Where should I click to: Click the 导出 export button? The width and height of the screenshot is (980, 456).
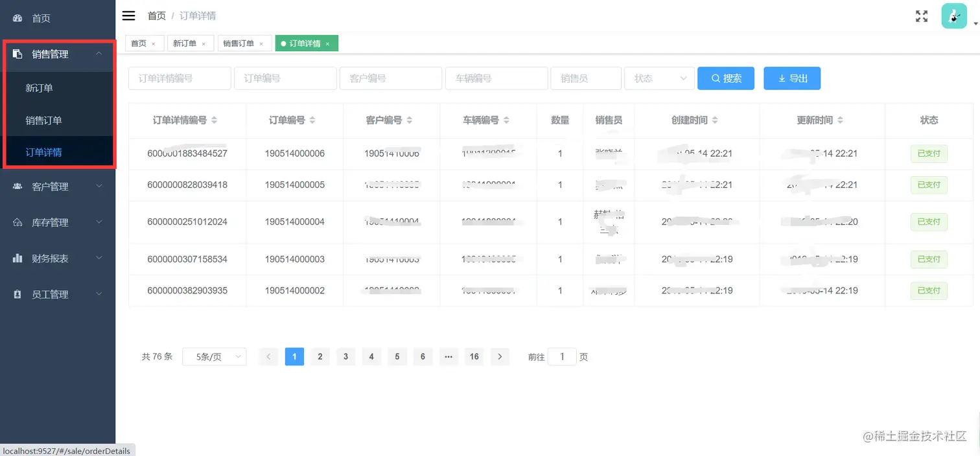point(792,78)
